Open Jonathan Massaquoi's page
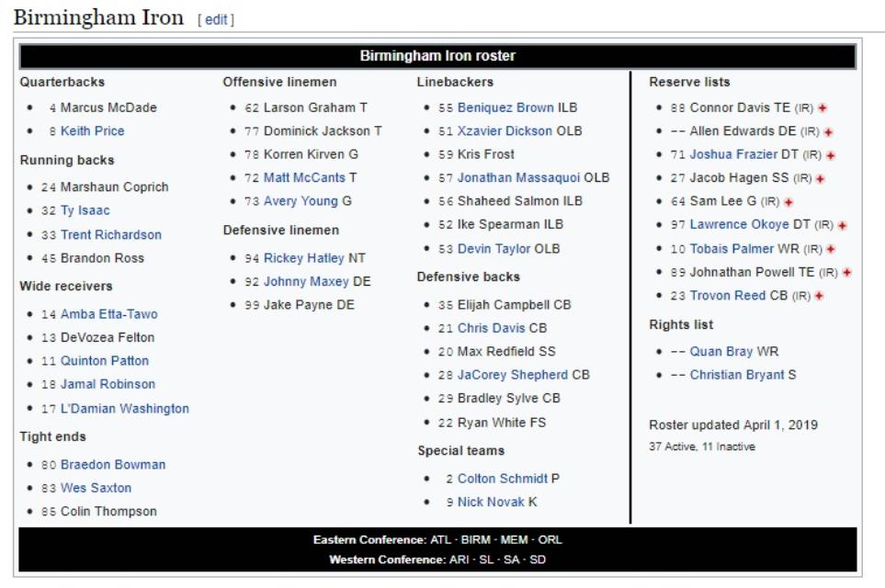 click(518, 177)
